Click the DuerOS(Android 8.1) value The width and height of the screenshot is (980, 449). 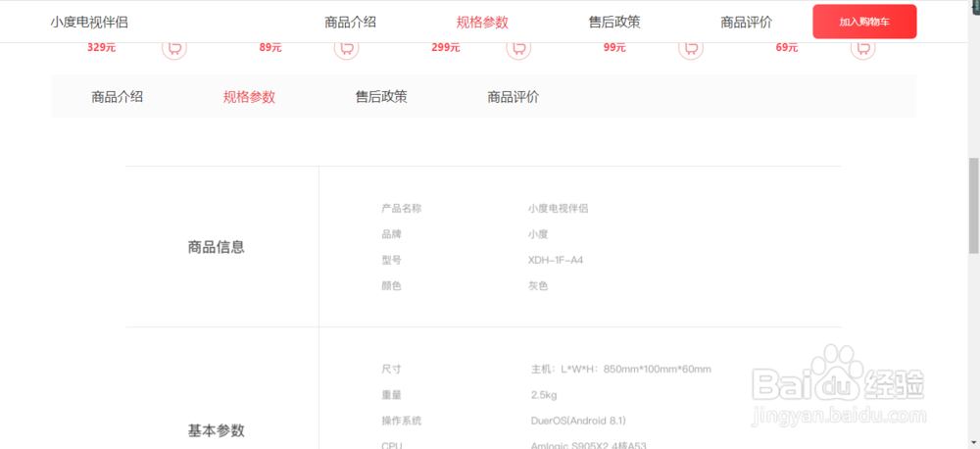coord(578,421)
